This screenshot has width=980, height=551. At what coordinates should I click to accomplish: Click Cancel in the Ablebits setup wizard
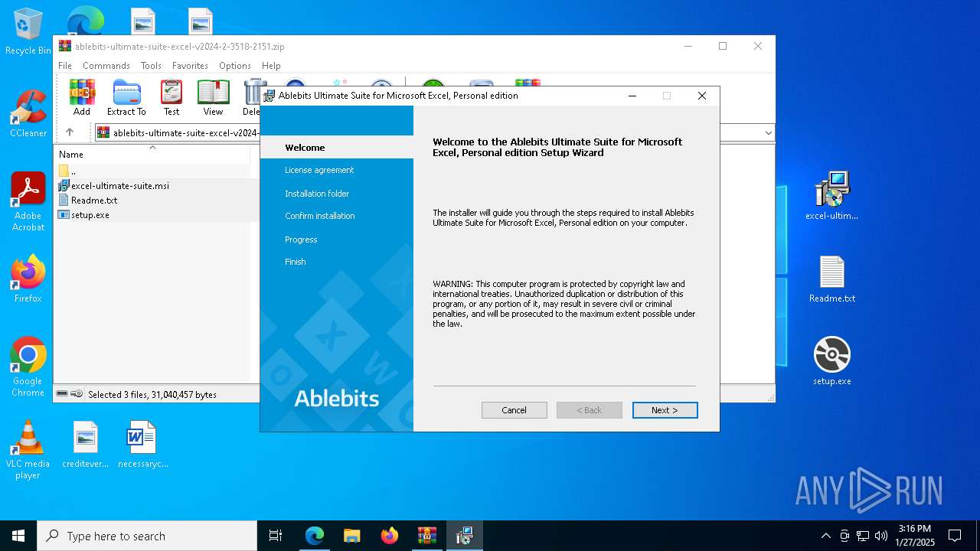(x=514, y=410)
